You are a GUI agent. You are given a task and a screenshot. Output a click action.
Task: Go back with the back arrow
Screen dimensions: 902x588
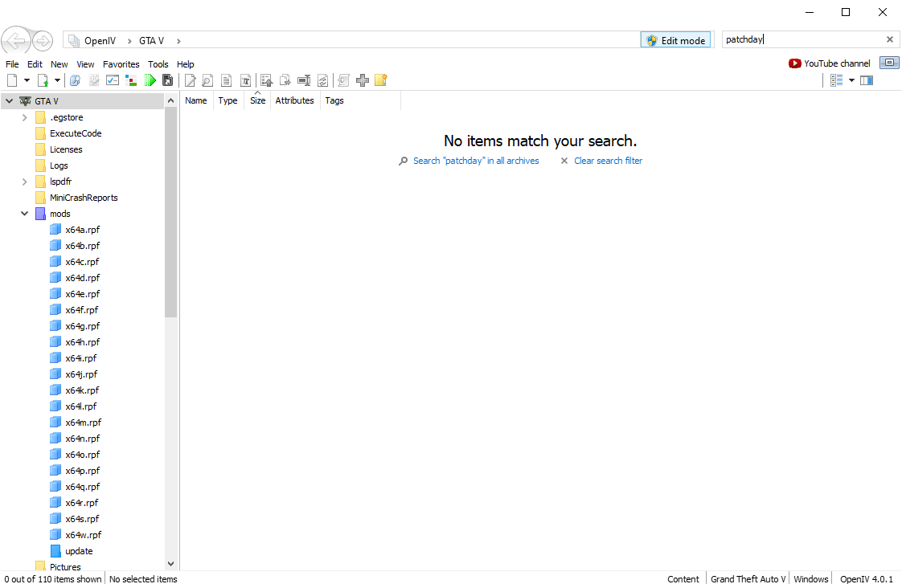point(15,41)
